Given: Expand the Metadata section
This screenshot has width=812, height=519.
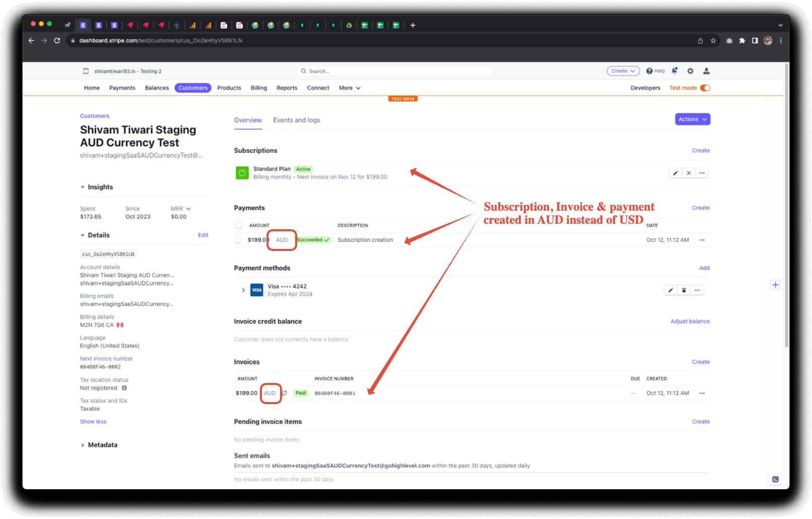Looking at the screenshot, I should click(x=99, y=445).
